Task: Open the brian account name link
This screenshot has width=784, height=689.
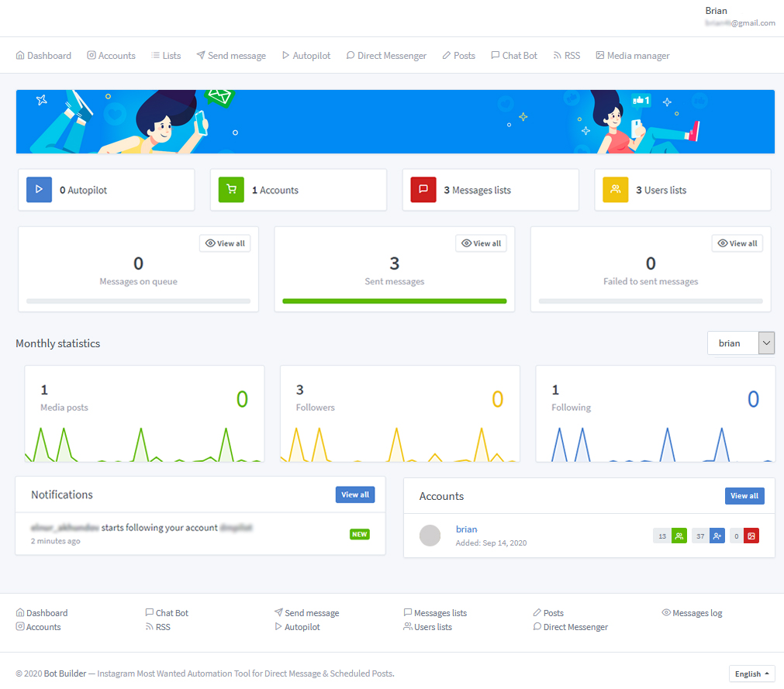Action: [466, 529]
